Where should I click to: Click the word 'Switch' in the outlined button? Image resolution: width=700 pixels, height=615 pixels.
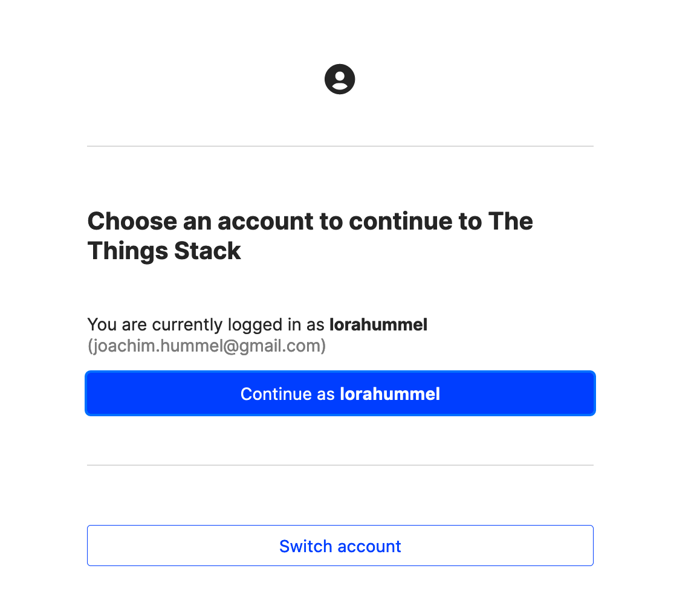[x=306, y=546]
